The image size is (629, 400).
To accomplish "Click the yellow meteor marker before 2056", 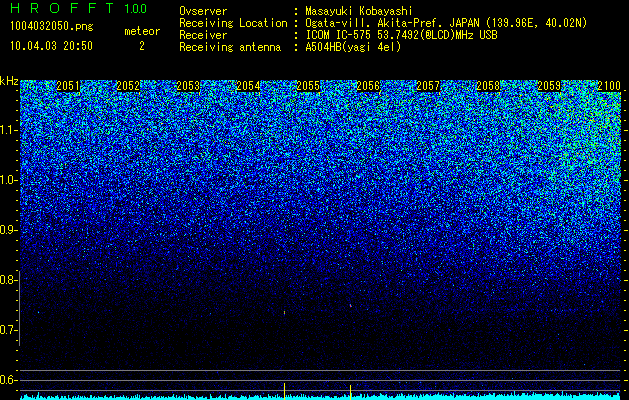I will click(351, 392).
